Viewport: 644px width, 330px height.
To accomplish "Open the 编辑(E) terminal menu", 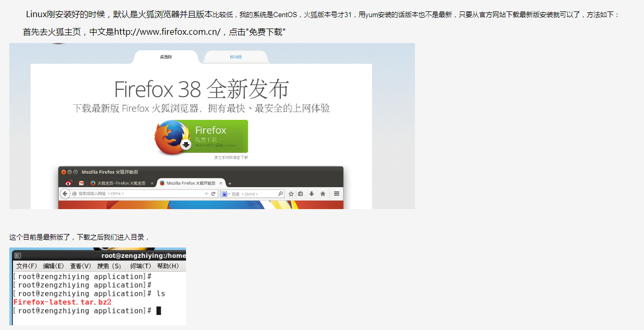I will coord(53,266).
